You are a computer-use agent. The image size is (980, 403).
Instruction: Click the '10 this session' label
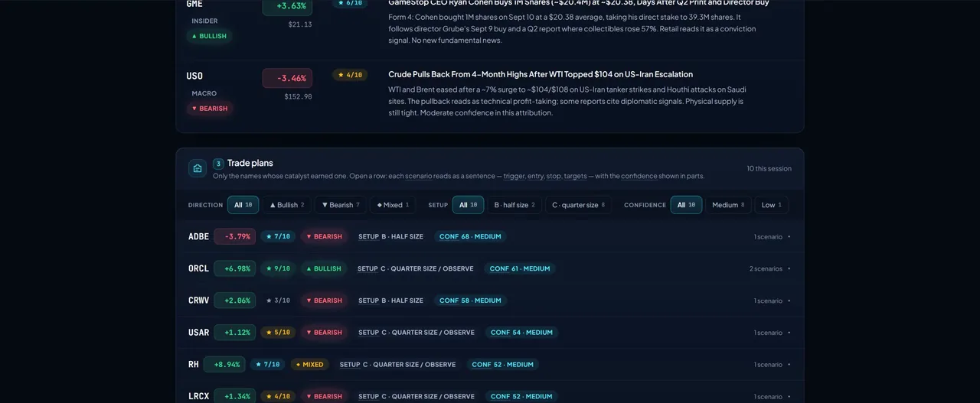coord(769,168)
